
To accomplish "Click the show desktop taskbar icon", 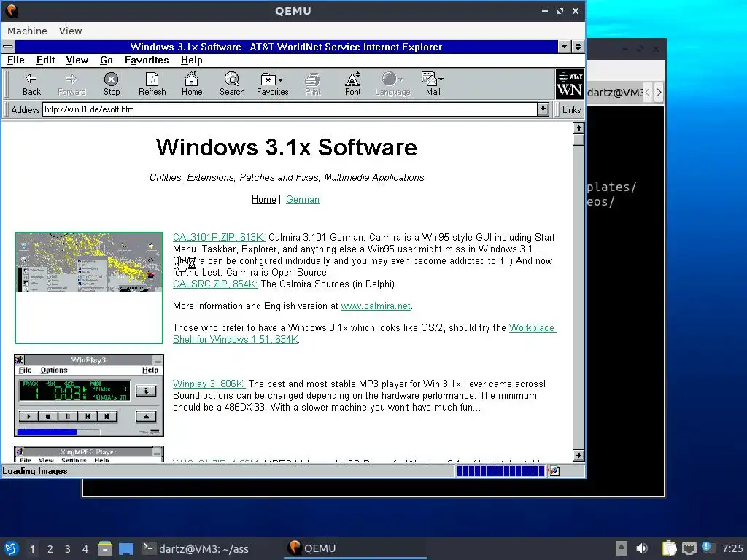I will (126, 549).
